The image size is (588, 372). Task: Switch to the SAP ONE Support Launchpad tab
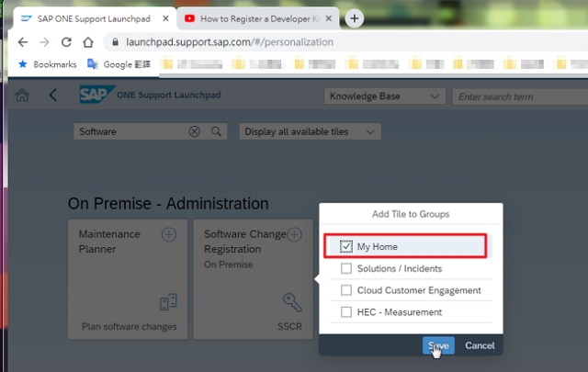94,18
